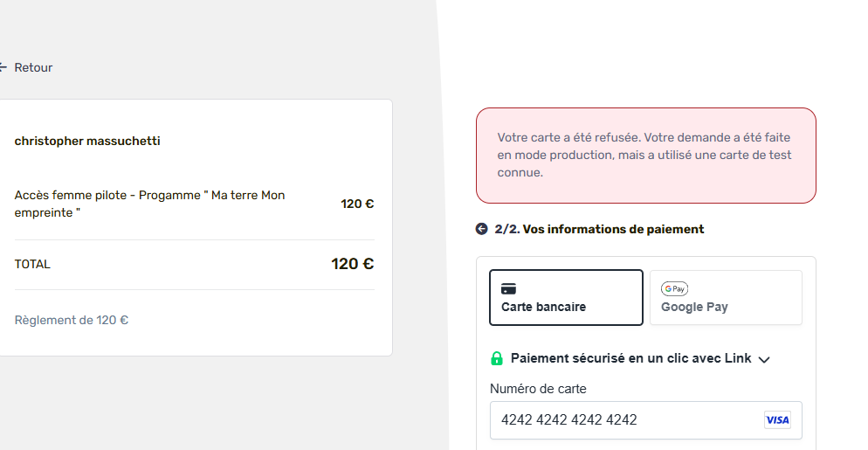Click the VISA card brand icon
This screenshot has width=868, height=450.
click(x=777, y=420)
